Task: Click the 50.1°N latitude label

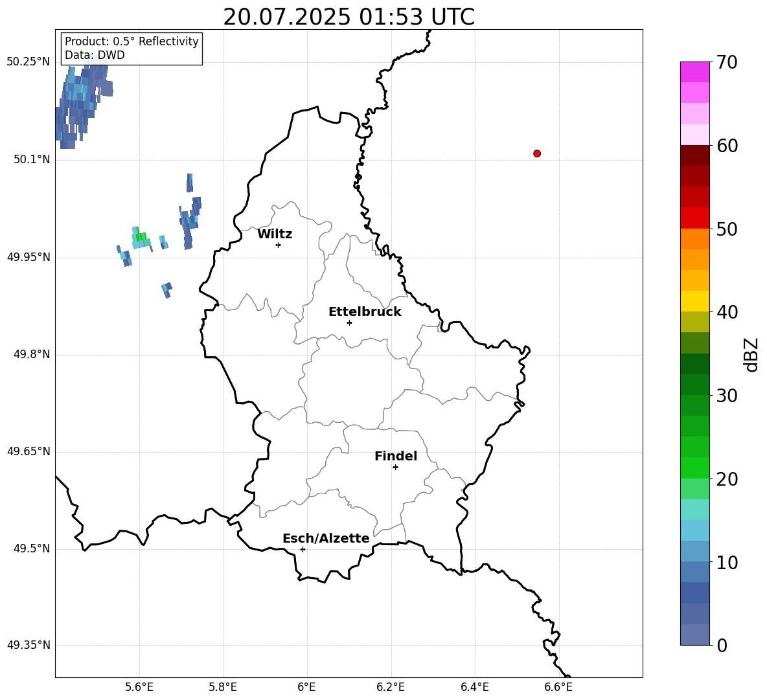Action: pos(32,159)
